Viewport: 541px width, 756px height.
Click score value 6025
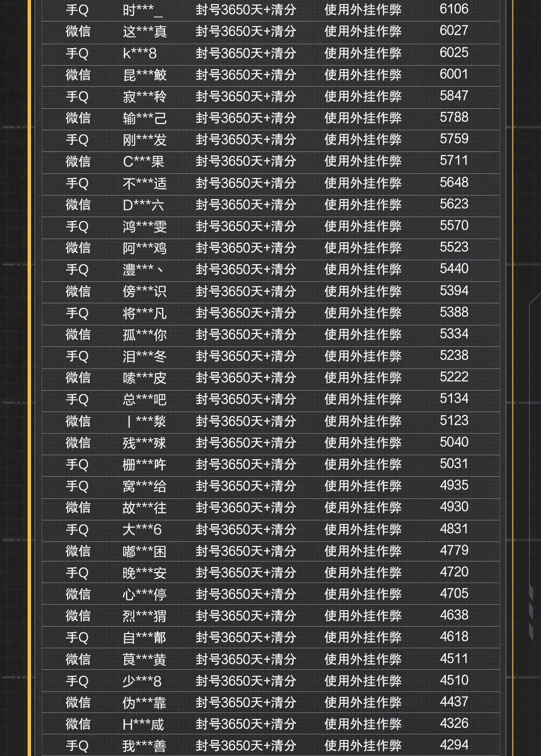454,53
